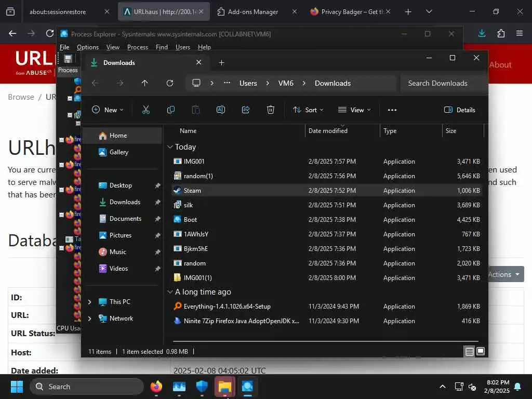The width and height of the screenshot is (532, 399).
Task: Click the VM6 breadcrumb
Action: coord(286,83)
